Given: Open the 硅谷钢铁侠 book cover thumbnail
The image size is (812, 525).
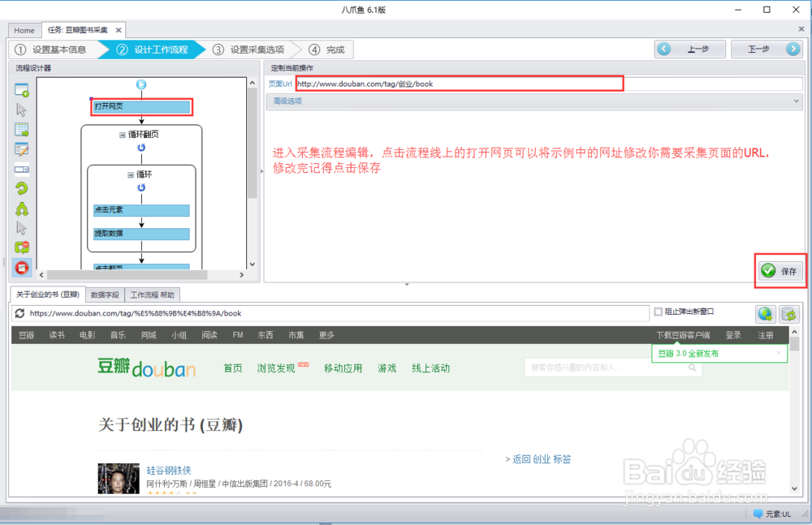Looking at the screenshot, I should click(119, 479).
